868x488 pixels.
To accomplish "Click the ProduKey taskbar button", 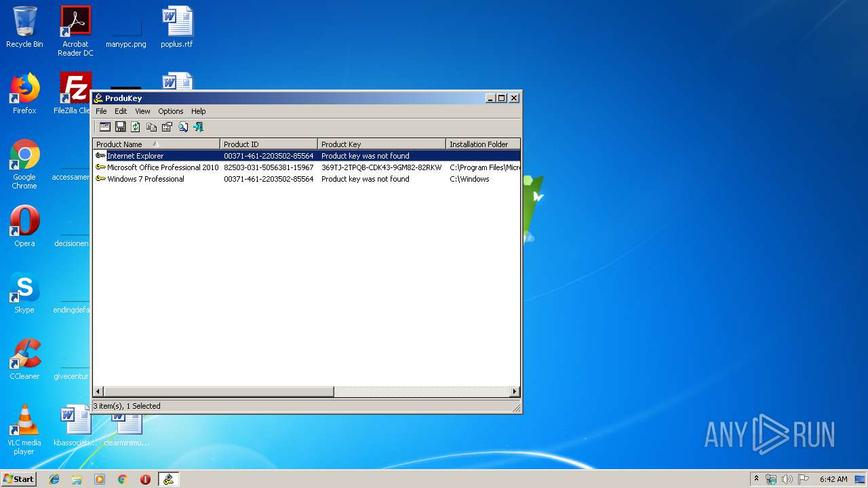I will click(168, 479).
